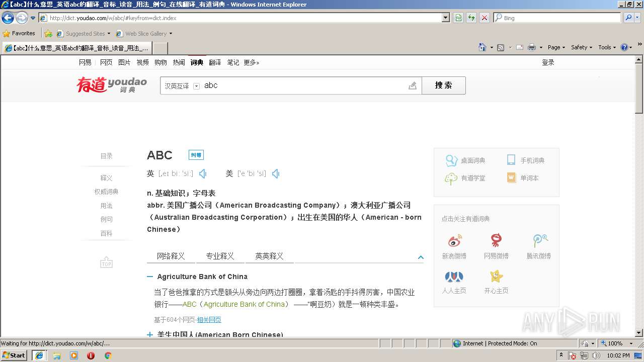This screenshot has width=644, height=362.
Task: Open 图片 in the top navigation
Action: tap(124, 62)
